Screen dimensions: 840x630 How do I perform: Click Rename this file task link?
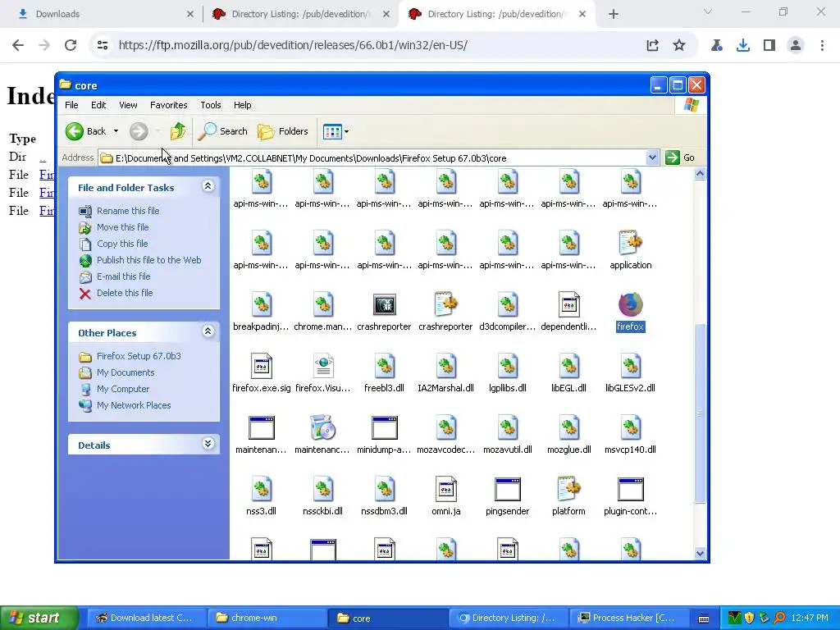[128, 211]
